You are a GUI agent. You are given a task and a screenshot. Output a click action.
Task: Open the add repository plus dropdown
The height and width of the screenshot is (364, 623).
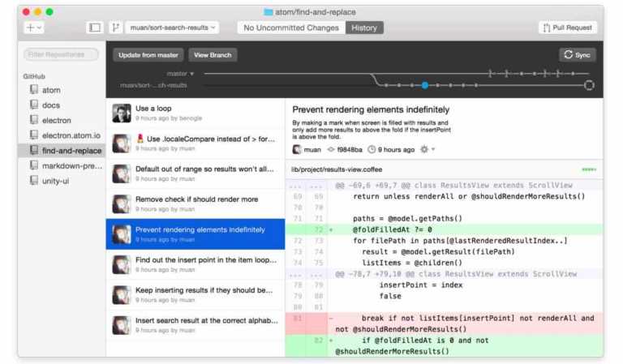[x=34, y=28]
